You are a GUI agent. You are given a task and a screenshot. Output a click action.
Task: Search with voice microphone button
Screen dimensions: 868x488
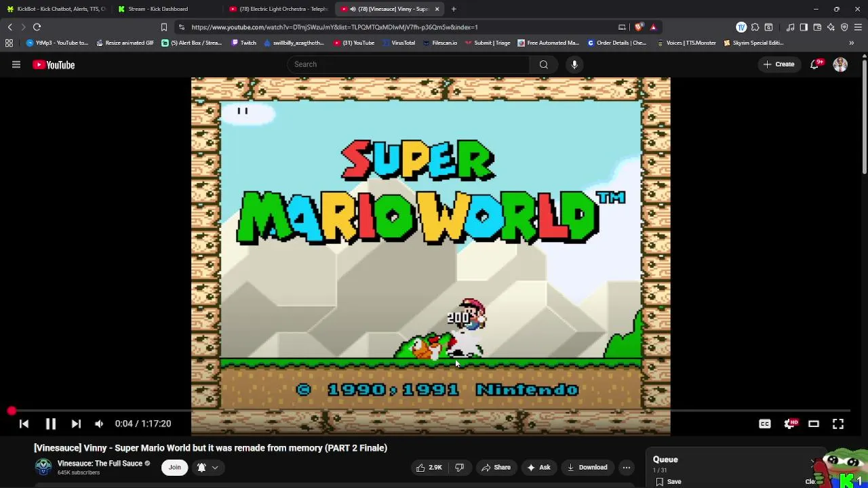coord(574,64)
